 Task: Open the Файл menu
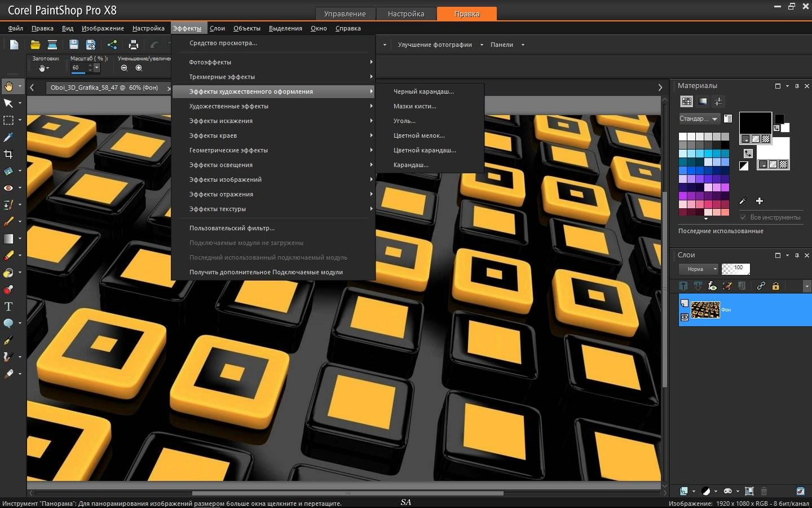tap(16, 28)
